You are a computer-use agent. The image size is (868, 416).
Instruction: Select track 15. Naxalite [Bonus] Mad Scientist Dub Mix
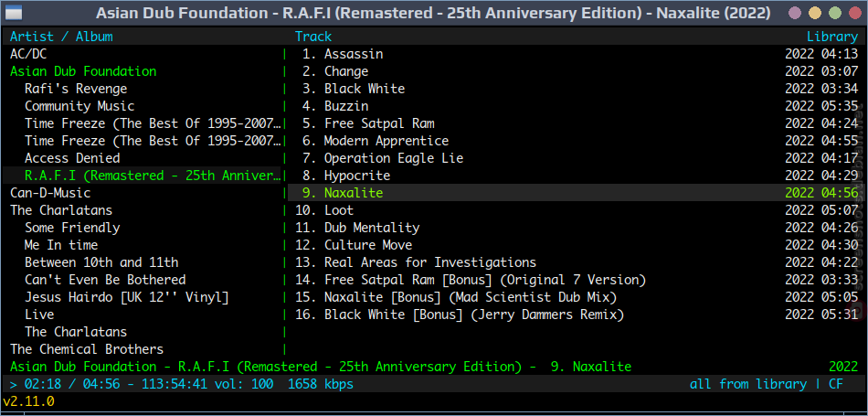(x=577, y=297)
